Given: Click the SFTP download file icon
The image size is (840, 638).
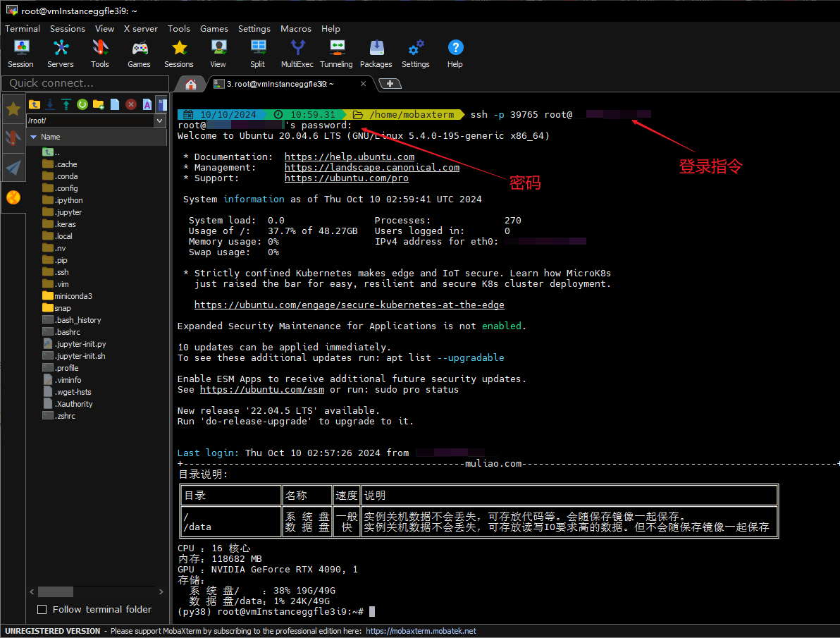Looking at the screenshot, I should point(50,104).
